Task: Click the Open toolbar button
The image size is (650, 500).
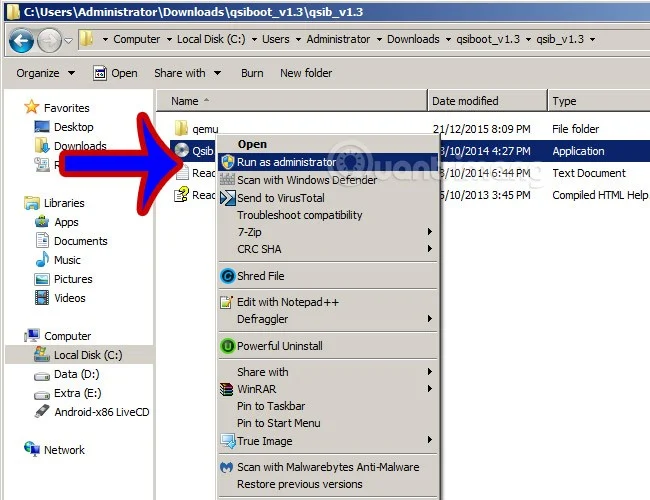Action: (115, 73)
